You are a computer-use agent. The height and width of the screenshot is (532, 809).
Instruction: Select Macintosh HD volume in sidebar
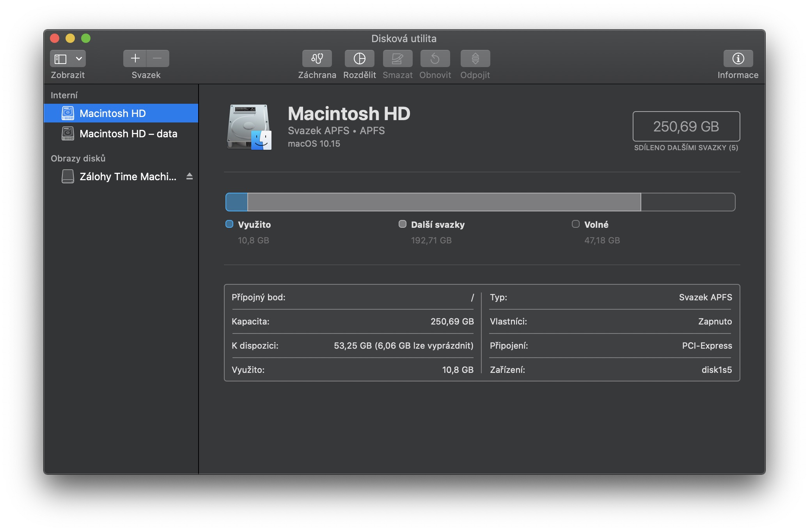(x=112, y=113)
